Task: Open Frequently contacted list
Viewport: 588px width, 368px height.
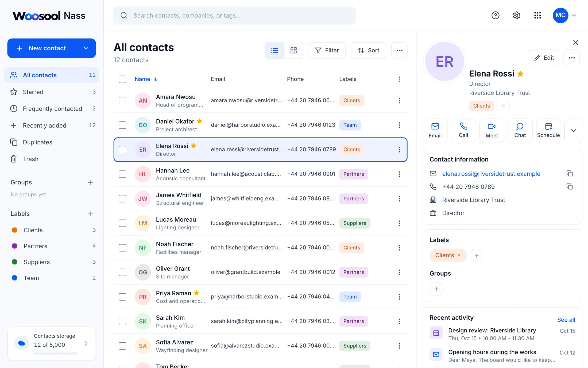Action: 52,109
